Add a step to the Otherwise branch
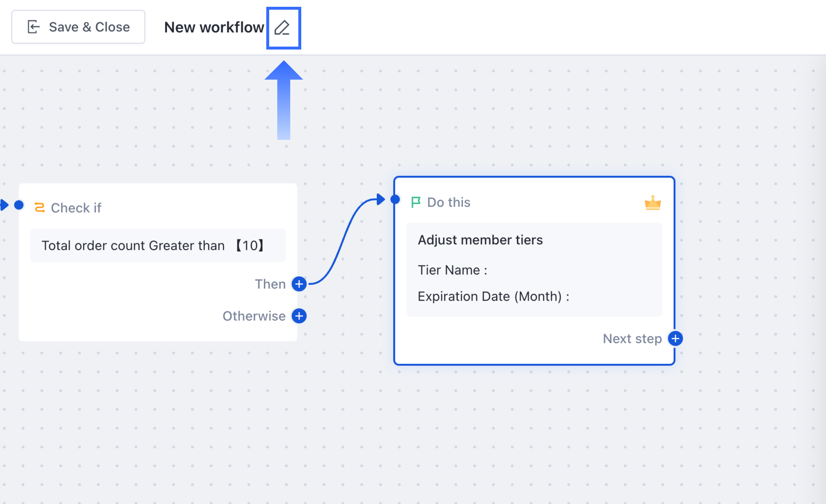826x504 pixels. [299, 316]
